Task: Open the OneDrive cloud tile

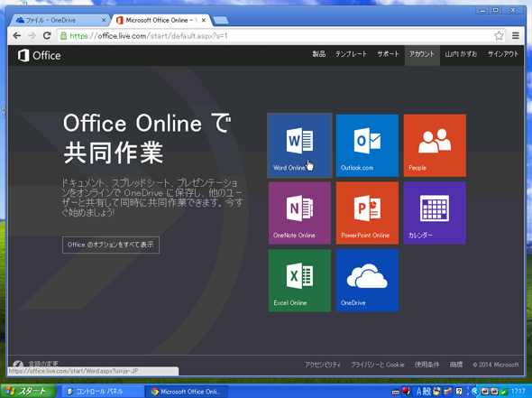Action: tap(367, 281)
